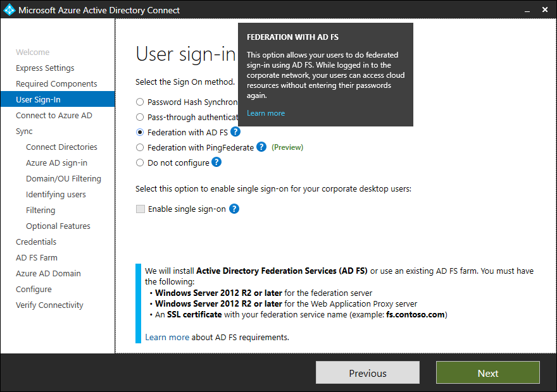Select Credentials in the sidebar

[36, 242]
